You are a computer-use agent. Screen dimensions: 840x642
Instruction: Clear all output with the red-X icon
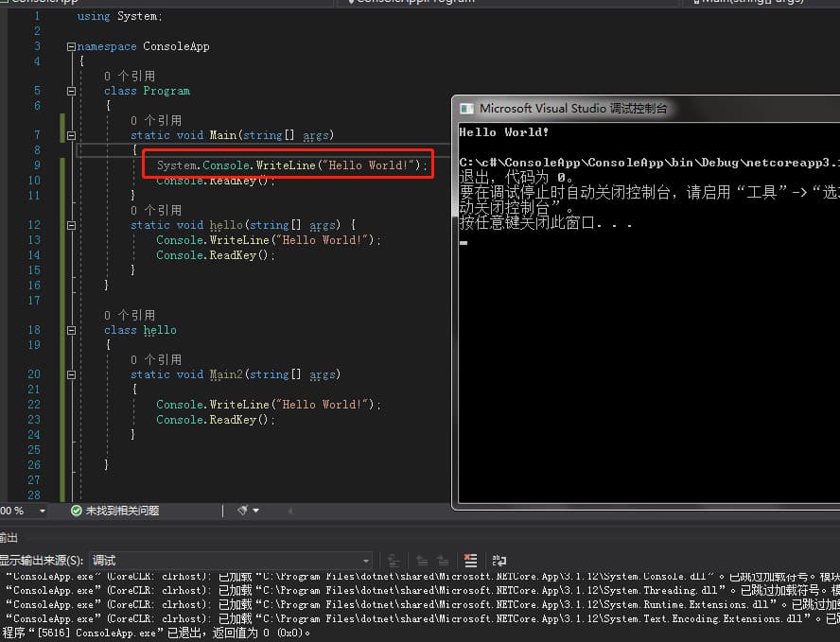(x=471, y=561)
